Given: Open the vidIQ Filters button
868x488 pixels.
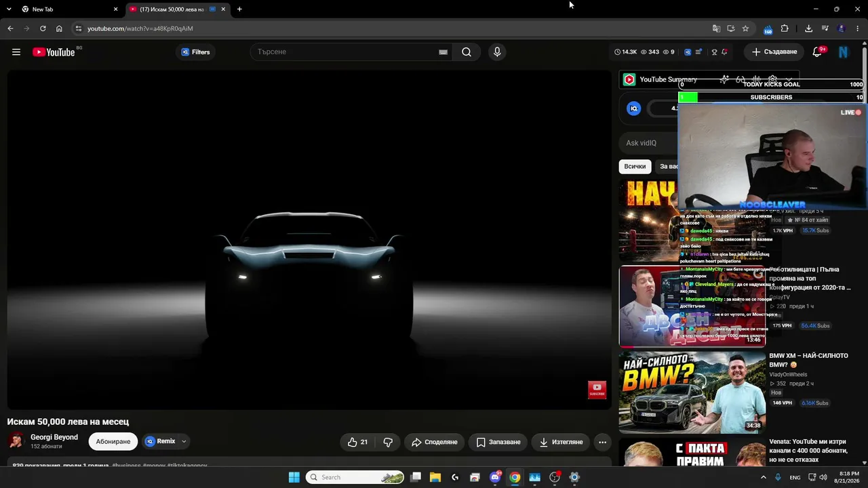Looking at the screenshot, I should 195,52.
